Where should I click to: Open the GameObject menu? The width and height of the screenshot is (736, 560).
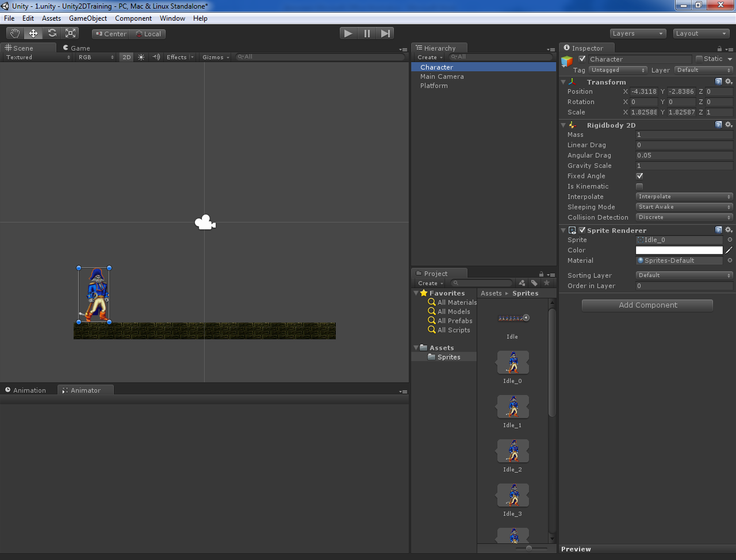(88, 18)
